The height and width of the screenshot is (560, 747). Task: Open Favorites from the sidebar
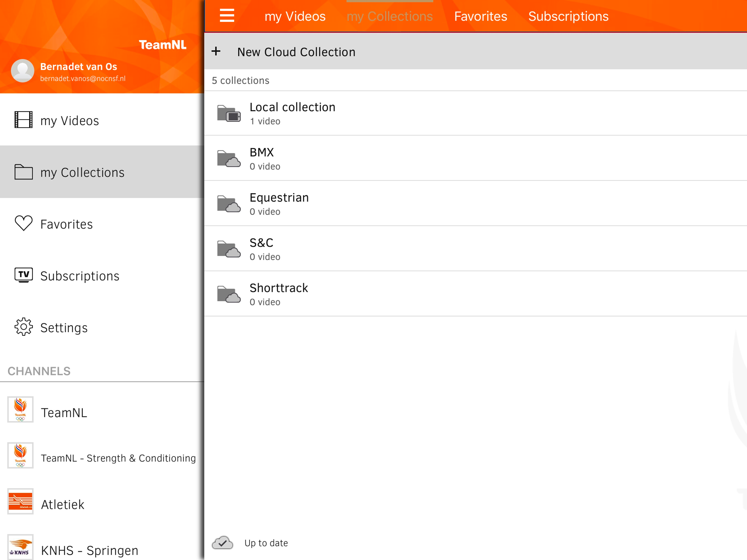(x=102, y=224)
